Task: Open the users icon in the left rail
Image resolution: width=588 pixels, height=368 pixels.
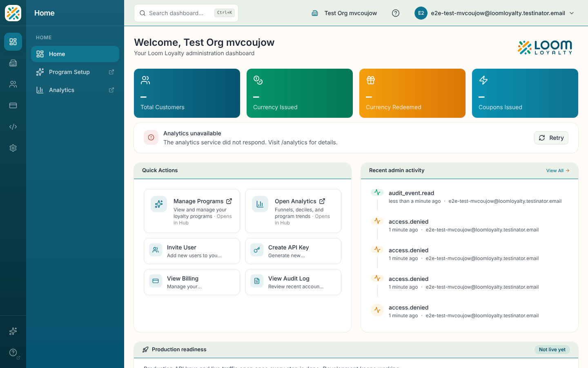Action: (13, 84)
